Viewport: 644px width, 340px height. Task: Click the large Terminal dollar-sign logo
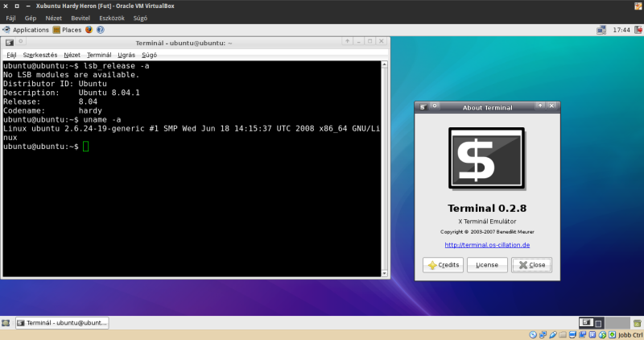point(487,158)
